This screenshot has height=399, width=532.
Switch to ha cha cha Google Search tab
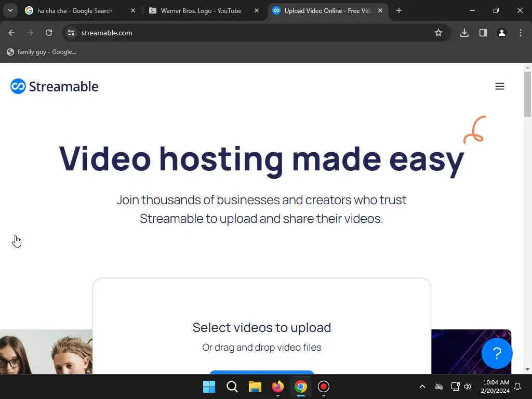coord(75,10)
